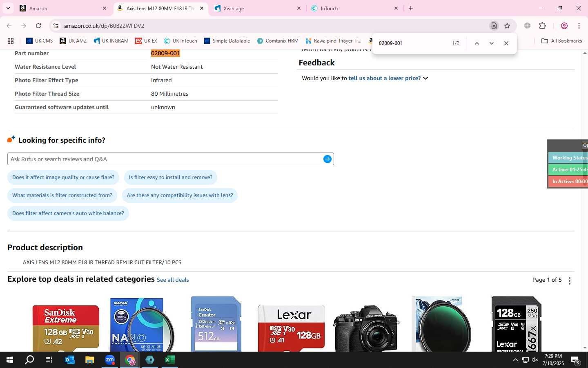This screenshot has height=368, width=588.
Task: Click the highlighted part number 02009-001
Action: pyautogui.click(x=165, y=53)
